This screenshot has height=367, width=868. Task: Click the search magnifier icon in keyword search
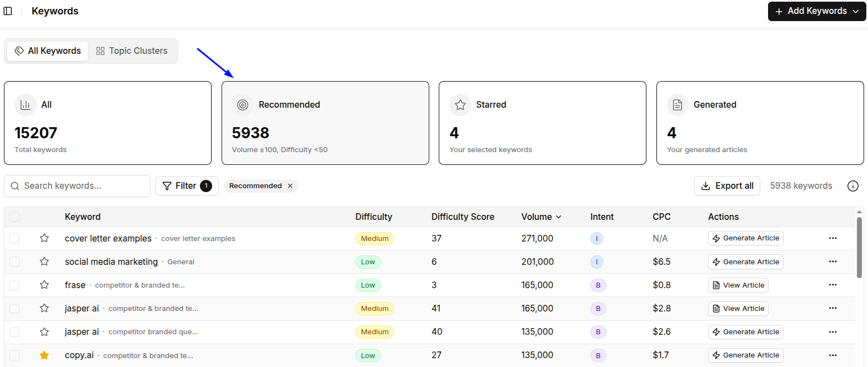(15, 185)
